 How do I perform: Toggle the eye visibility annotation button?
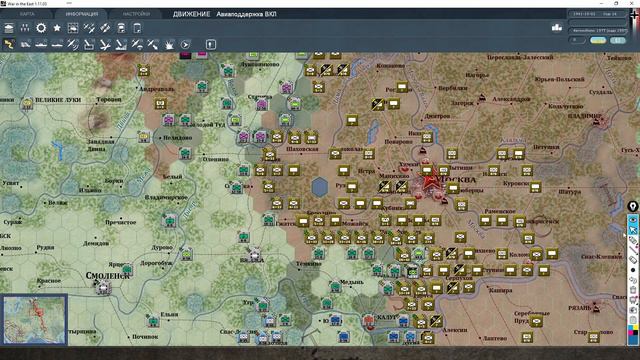pyautogui.click(x=633, y=220)
